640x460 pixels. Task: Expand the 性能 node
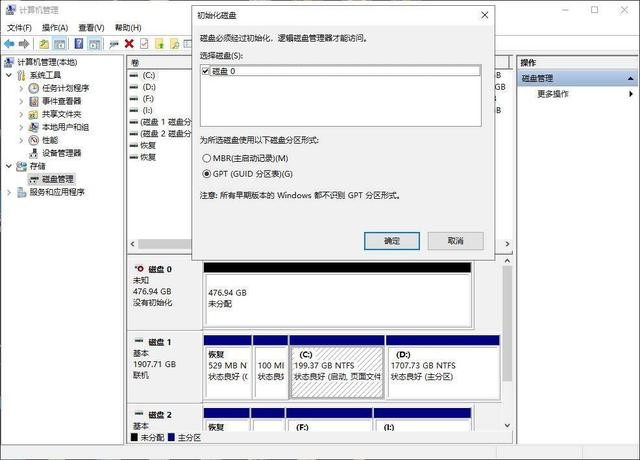pos(21,140)
